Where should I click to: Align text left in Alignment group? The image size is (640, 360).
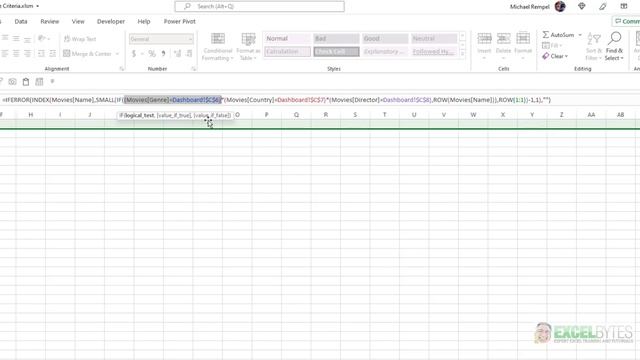tap(5, 53)
